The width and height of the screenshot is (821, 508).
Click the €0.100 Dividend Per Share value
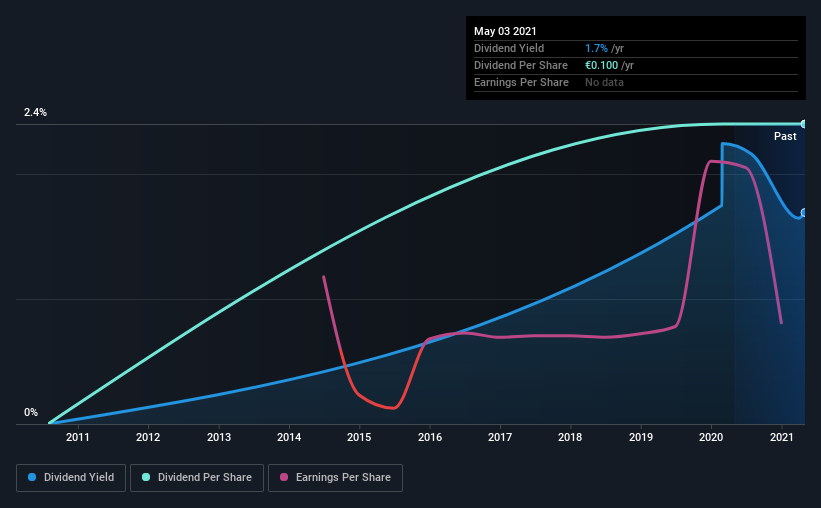tap(602, 65)
